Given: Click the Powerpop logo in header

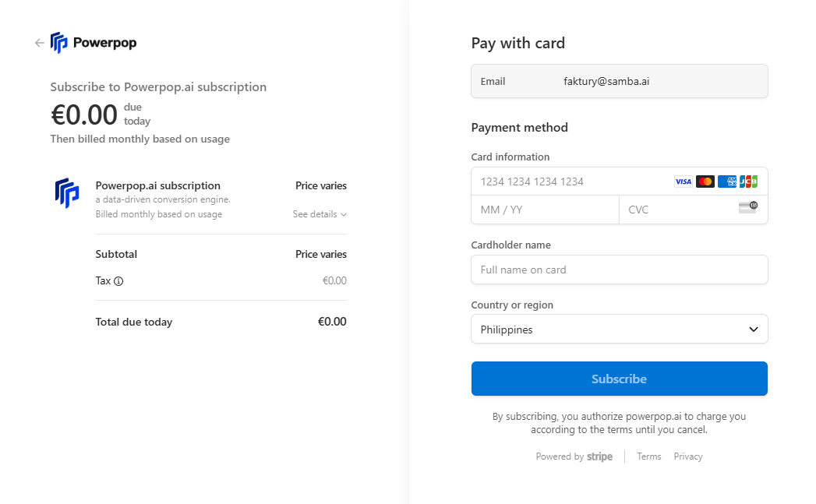Looking at the screenshot, I should [x=94, y=43].
